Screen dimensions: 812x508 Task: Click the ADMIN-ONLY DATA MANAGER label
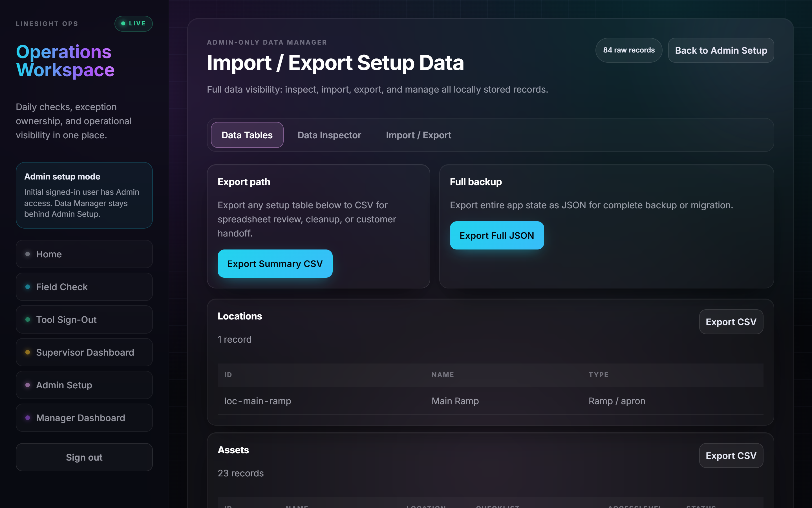tap(267, 42)
